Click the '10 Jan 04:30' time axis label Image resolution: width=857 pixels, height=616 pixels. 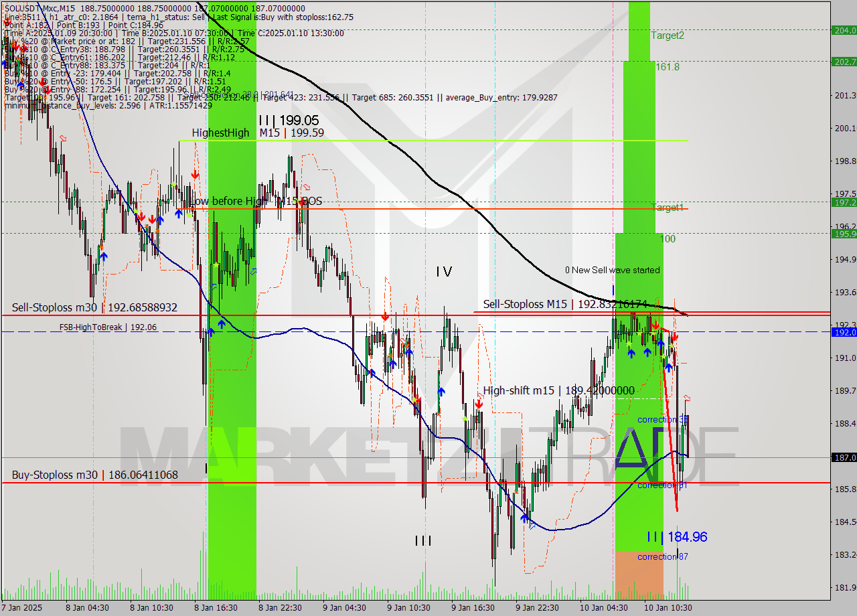(604, 608)
